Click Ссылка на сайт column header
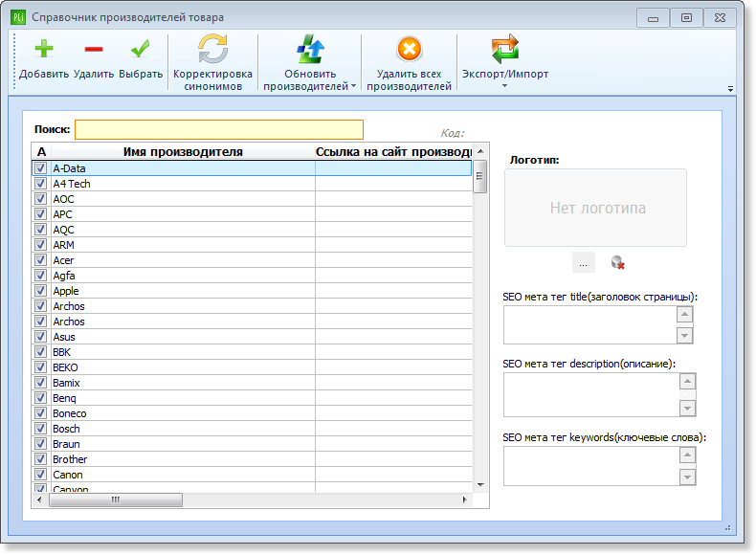 [393, 152]
